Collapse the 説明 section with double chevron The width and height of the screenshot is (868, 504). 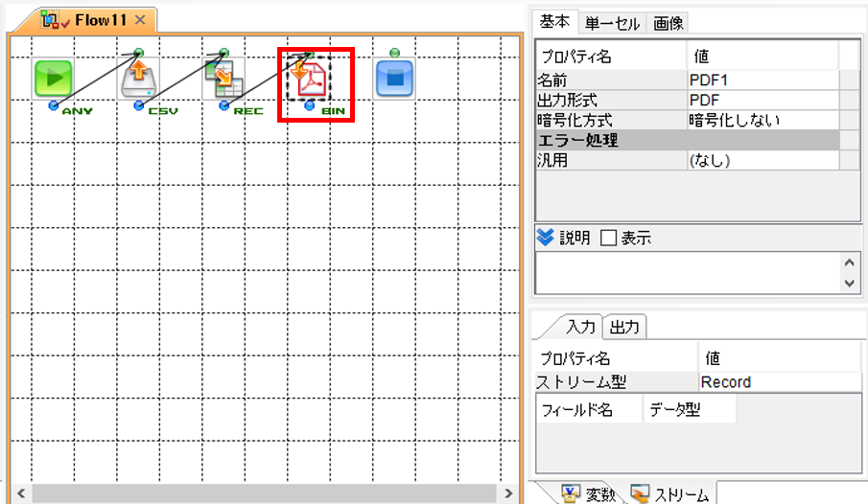pos(546,238)
